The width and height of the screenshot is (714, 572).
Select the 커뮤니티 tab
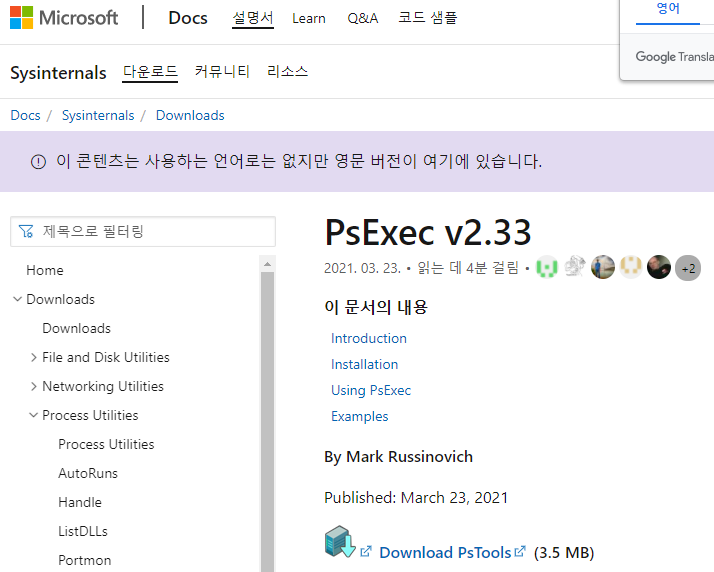[x=222, y=72]
